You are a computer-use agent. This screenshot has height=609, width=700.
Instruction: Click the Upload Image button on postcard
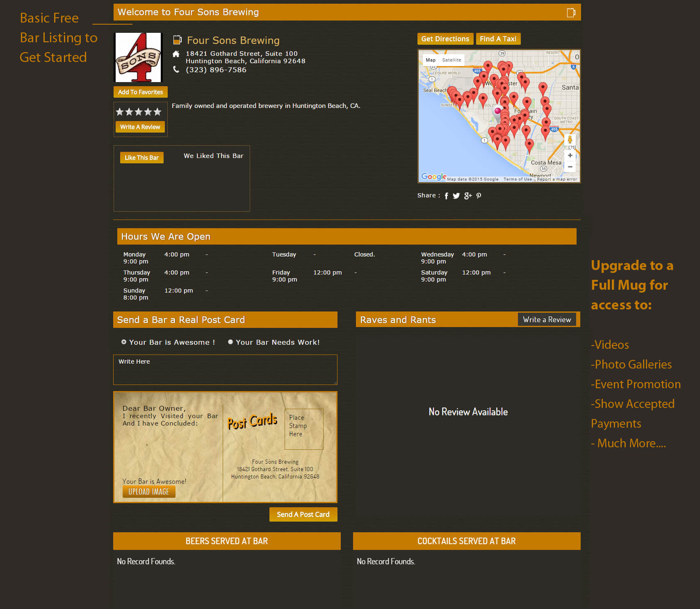[149, 492]
